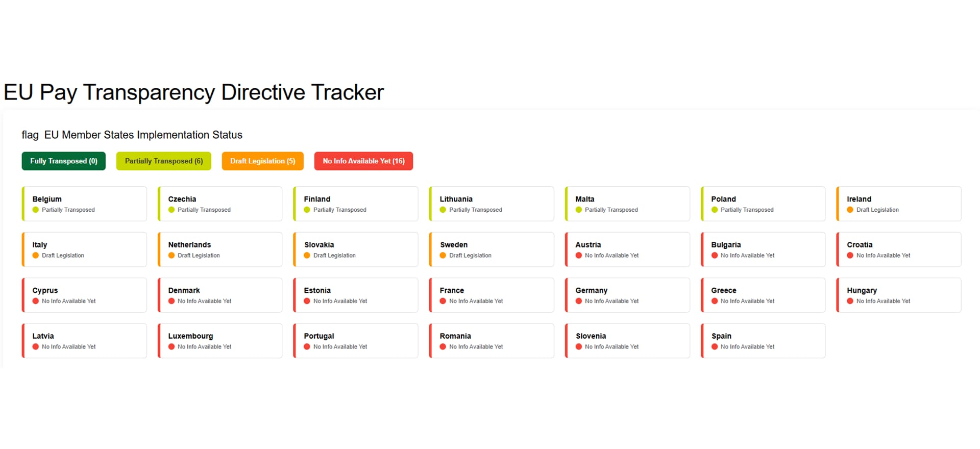Expand the Poland card details
Screen dimensions: 980x449
click(763, 204)
